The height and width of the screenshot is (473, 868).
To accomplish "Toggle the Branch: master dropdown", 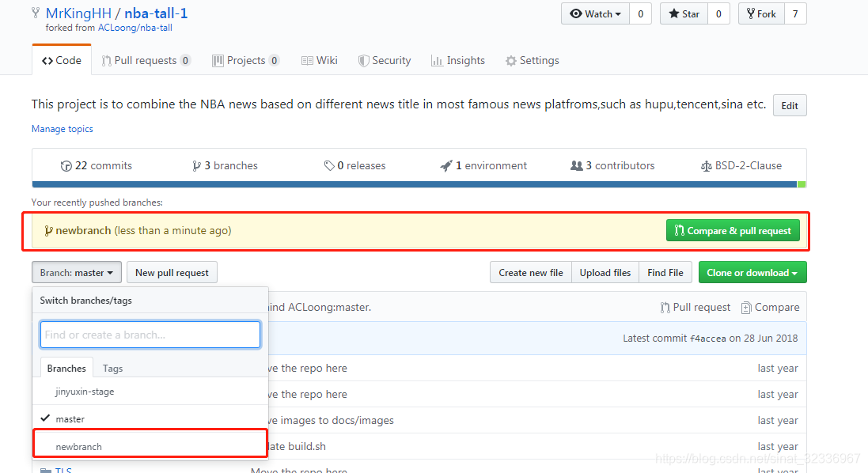I will 77,273.
